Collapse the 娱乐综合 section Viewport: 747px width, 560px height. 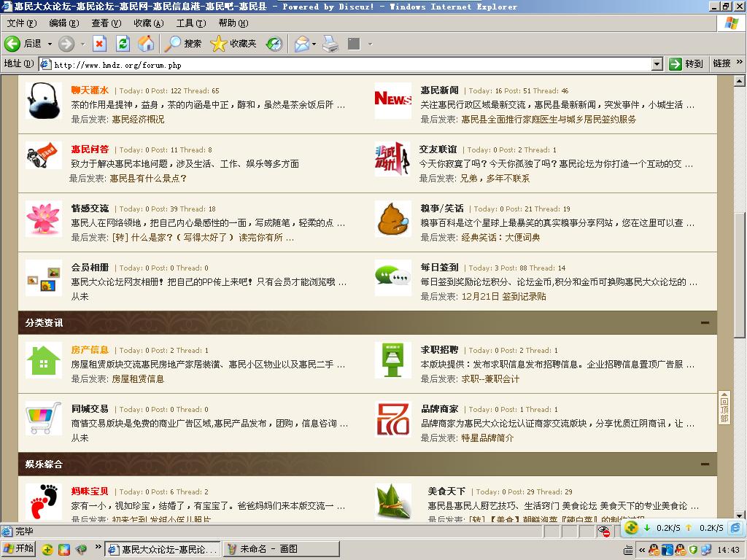pos(705,464)
